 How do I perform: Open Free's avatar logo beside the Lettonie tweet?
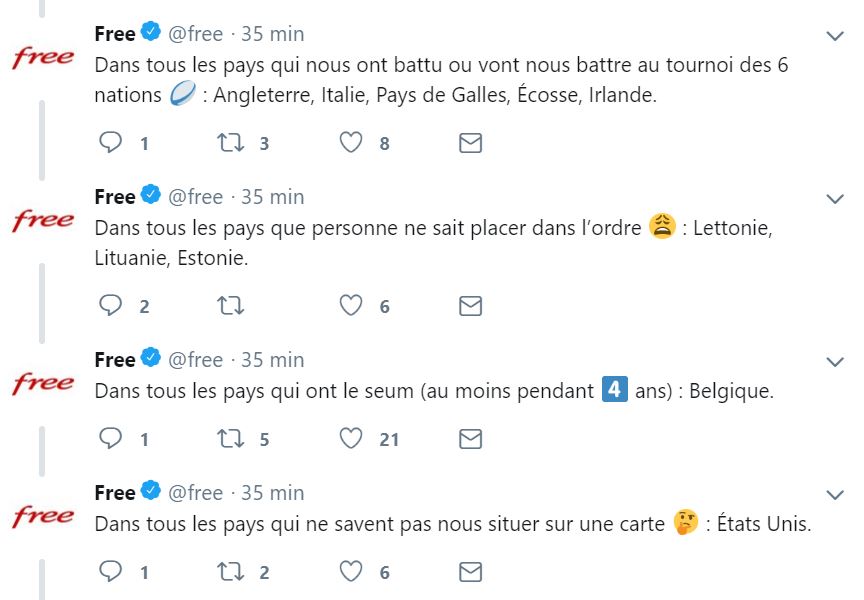[43, 220]
